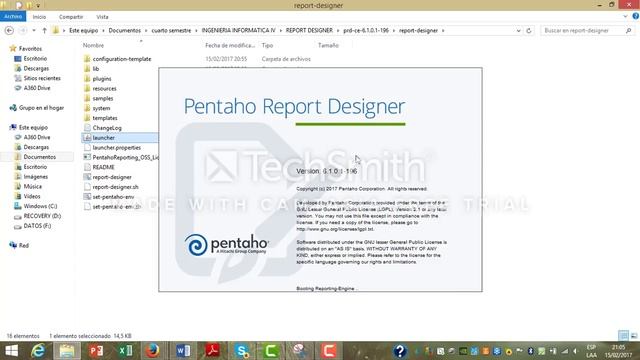This screenshot has height=360, width=640.
Task: Switch to large icons view layout toggle
Action: click(634, 336)
